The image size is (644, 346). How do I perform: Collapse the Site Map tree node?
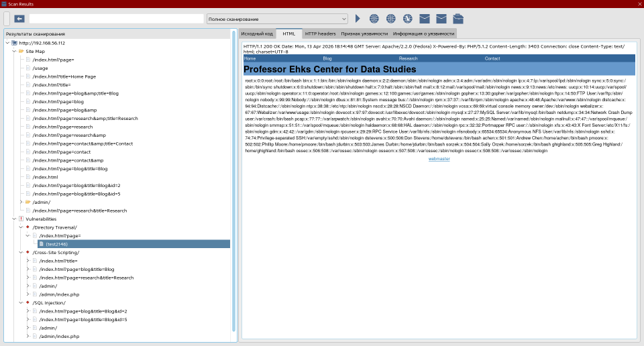[15, 51]
